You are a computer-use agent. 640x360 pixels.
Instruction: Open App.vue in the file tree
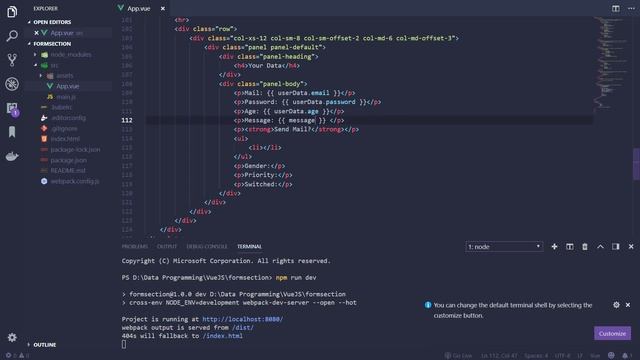click(67, 86)
